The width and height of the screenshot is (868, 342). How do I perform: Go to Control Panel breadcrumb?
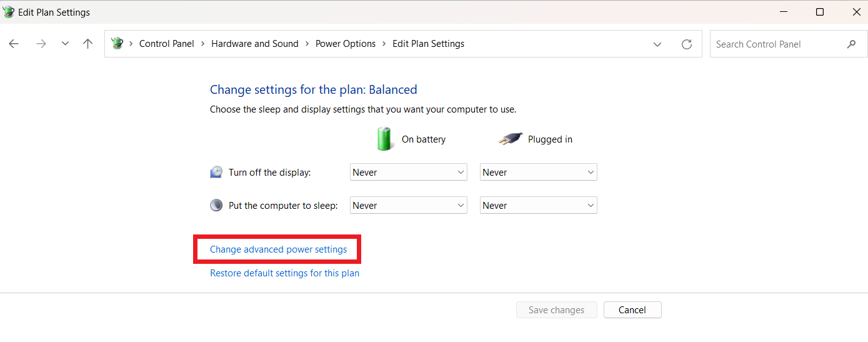coord(166,44)
